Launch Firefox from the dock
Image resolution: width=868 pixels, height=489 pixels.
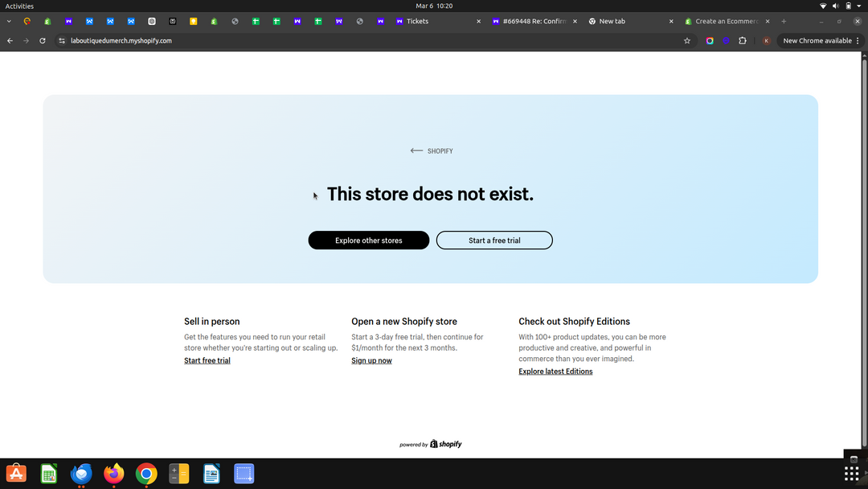click(x=114, y=474)
